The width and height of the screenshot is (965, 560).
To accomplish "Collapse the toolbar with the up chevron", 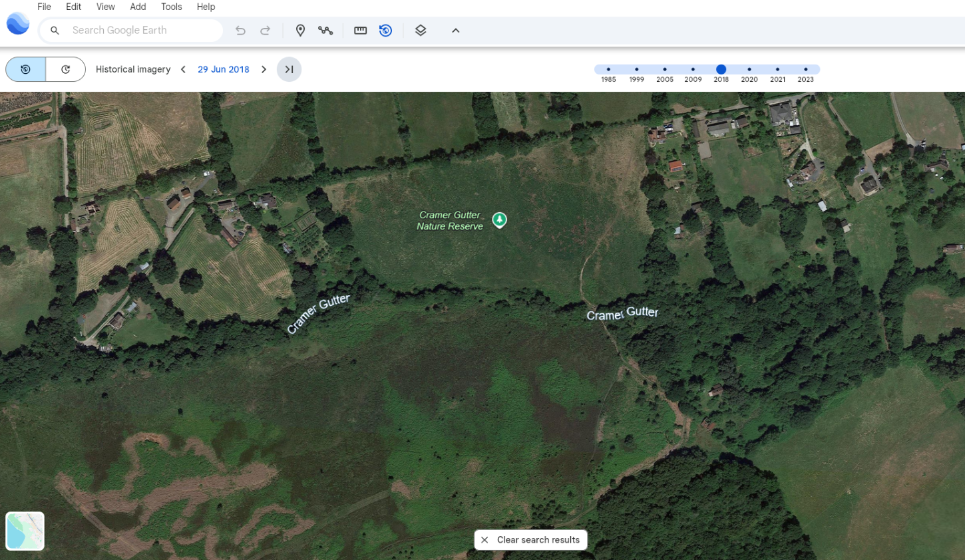I will coord(456,31).
